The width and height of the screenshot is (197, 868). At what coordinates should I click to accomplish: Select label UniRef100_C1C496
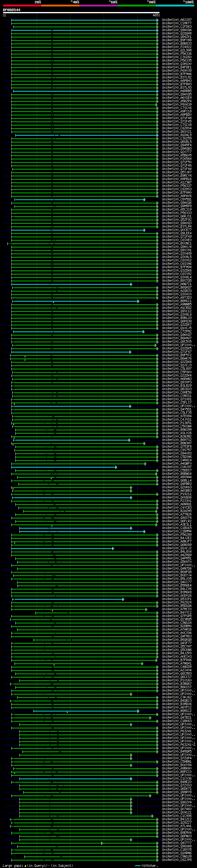pyautogui.click(x=176, y=816)
